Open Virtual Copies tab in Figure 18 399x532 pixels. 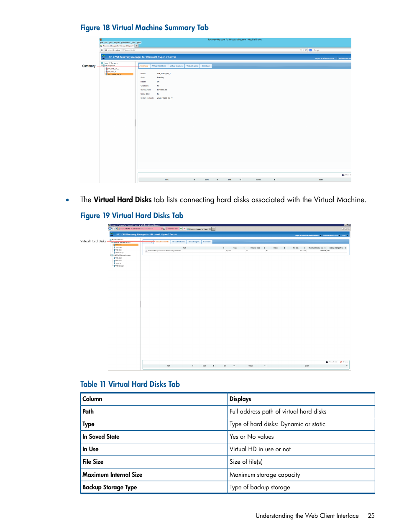pyautogui.click(x=192, y=66)
